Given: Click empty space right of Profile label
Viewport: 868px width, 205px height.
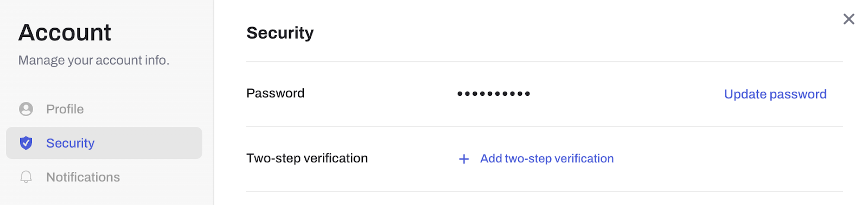Looking at the screenshot, I should [144, 109].
